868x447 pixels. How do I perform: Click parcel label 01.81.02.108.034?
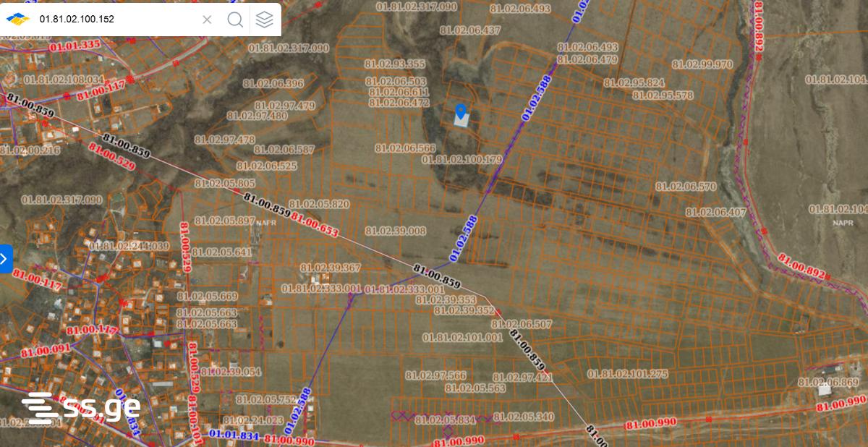click(64, 79)
